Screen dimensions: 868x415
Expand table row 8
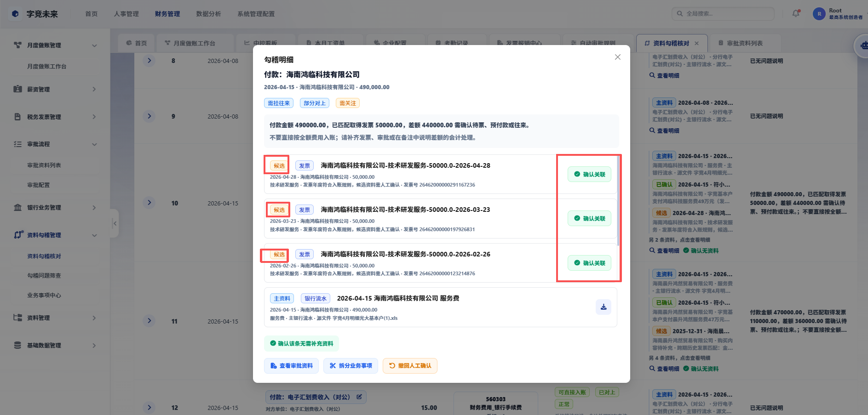click(149, 61)
